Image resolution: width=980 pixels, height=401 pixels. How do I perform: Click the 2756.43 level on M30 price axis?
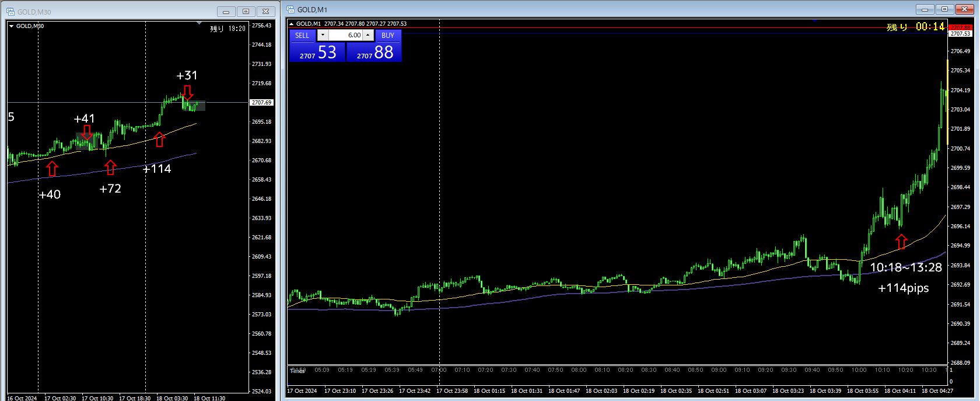pyautogui.click(x=261, y=25)
